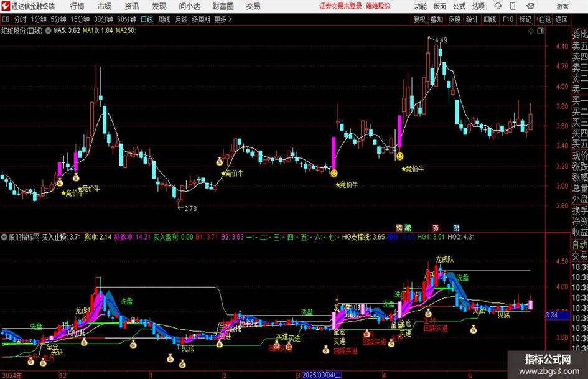
Task: Toggle the right info panel icon
Action: coord(540,31)
